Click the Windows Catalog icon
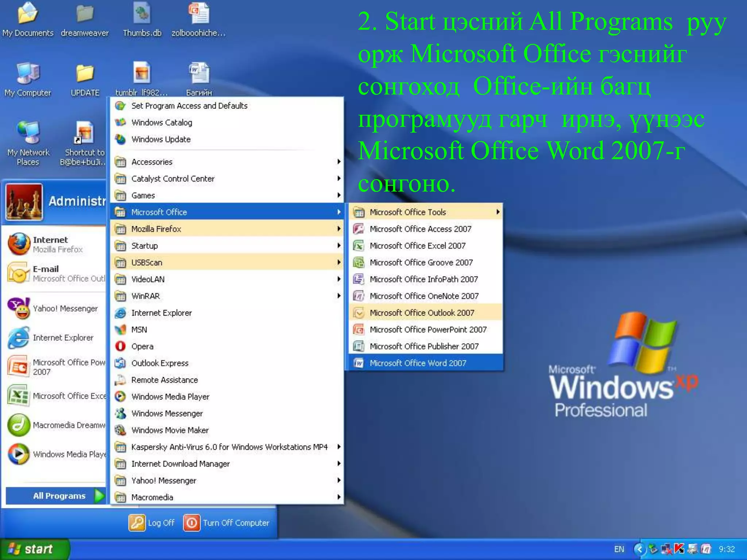This screenshot has width=747, height=560. pos(120,122)
